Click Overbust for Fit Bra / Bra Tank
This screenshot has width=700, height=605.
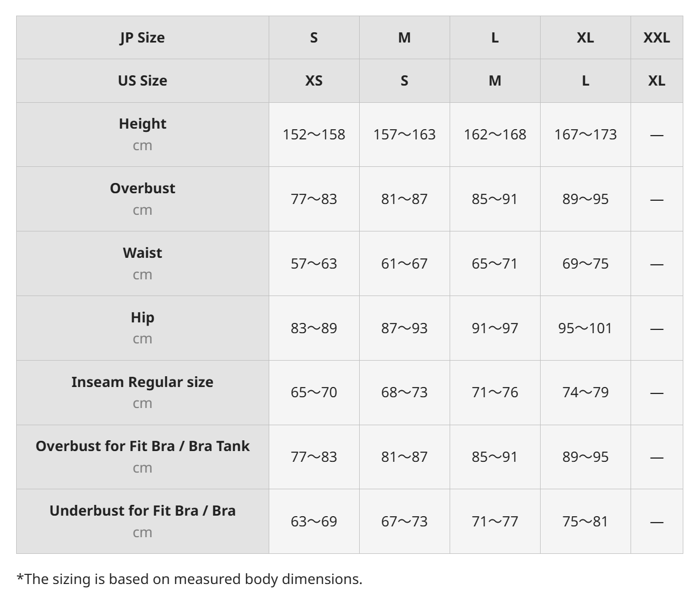pyautogui.click(x=142, y=446)
